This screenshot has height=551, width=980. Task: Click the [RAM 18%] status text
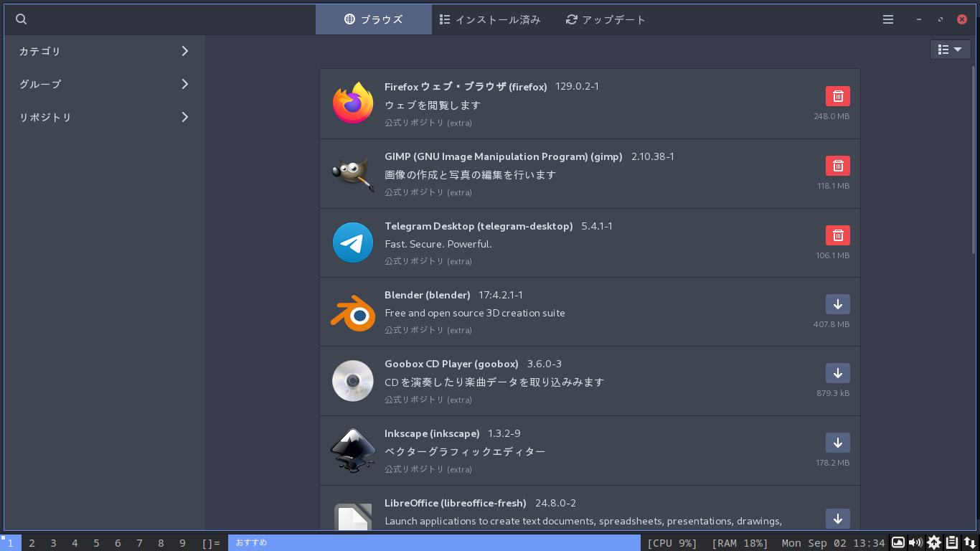tap(740, 543)
